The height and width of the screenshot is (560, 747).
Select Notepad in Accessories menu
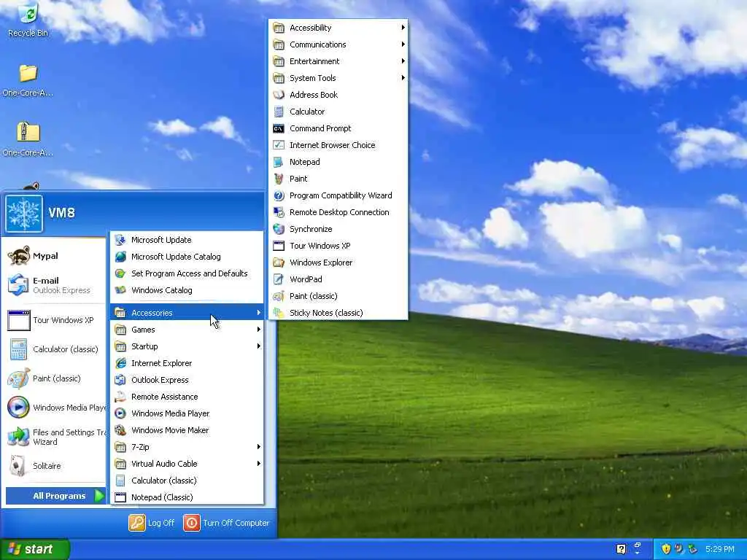(338, 162)
